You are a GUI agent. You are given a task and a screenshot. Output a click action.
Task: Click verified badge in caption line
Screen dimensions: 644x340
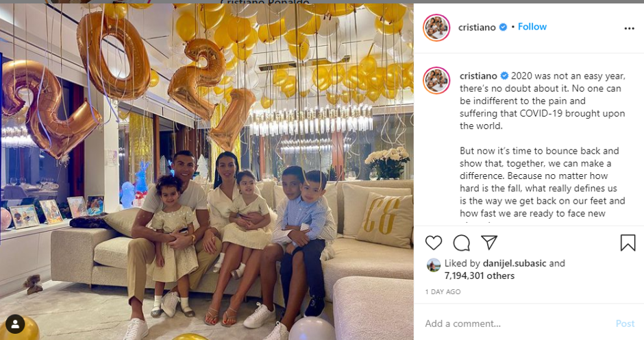[x=504, y=75]
